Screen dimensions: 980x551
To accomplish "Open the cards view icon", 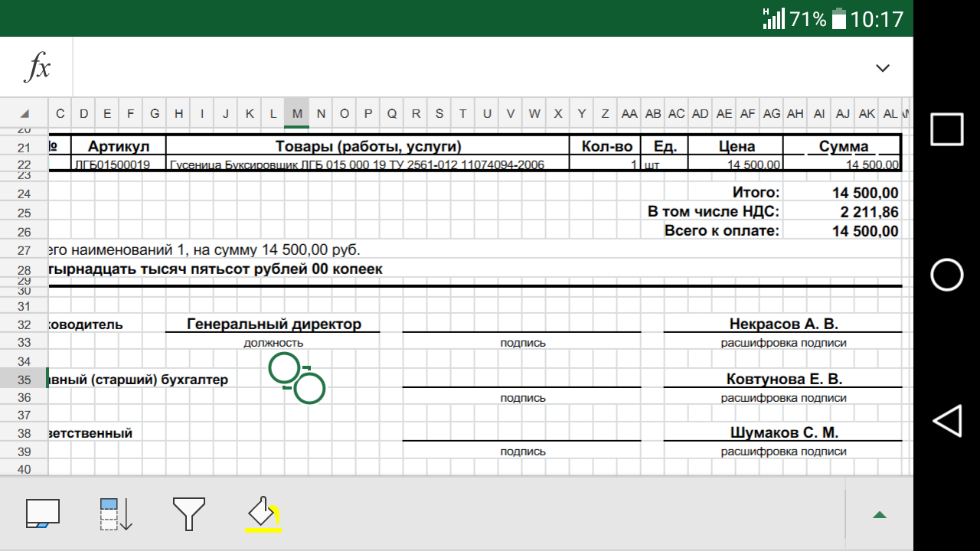I will click(42, 514).
